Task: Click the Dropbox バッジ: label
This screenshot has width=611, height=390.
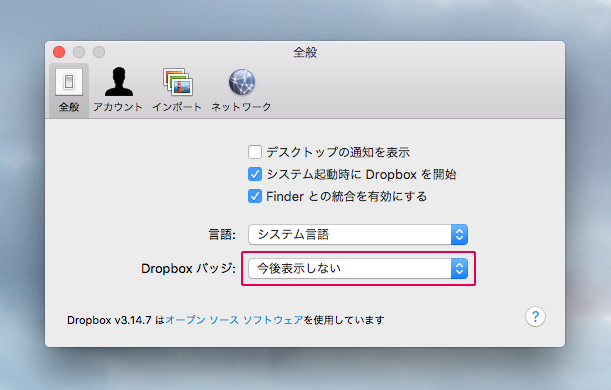Action: pos(188,268)
